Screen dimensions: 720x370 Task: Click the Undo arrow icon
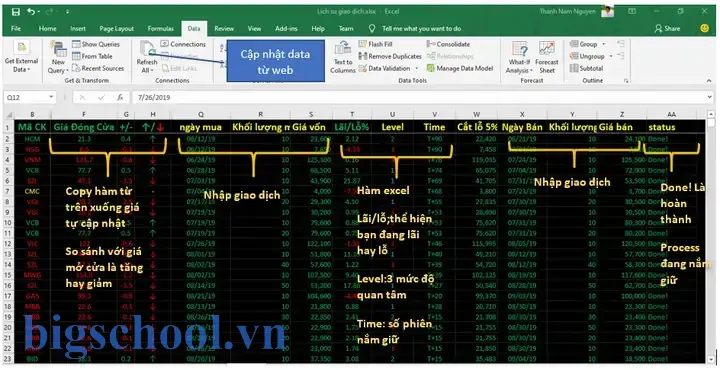point(30,11)
